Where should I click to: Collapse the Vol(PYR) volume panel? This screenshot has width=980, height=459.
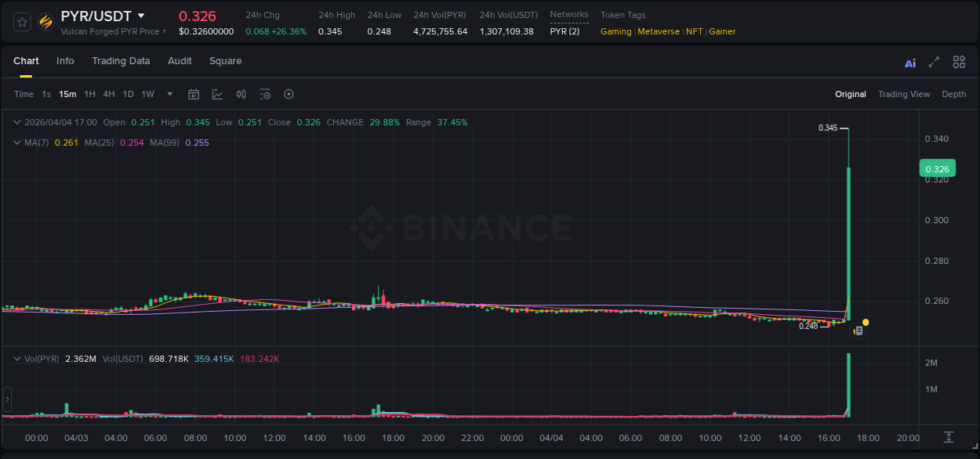tap(16, 356)
